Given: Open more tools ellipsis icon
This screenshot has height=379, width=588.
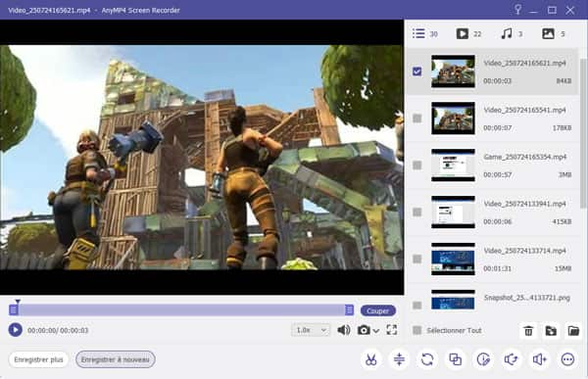Looking at the screenshot, I should [567, 359].
